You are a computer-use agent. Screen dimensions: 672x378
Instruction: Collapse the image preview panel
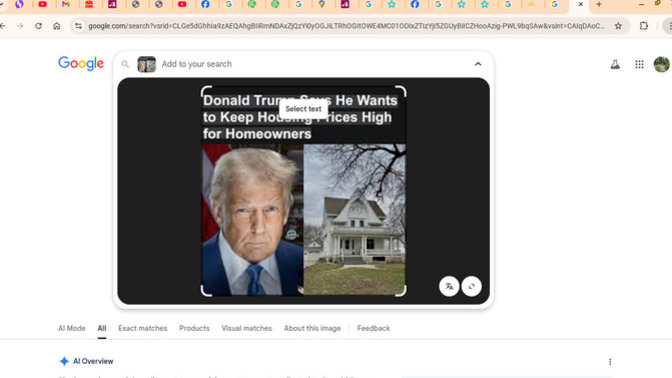478,64
